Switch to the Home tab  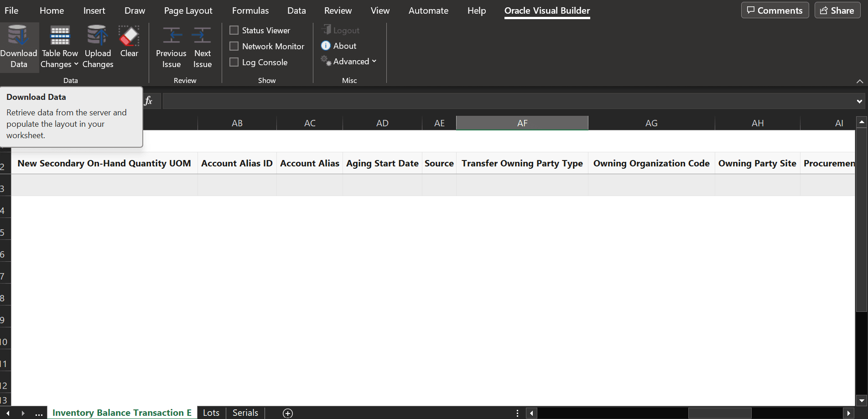point(52,10)
